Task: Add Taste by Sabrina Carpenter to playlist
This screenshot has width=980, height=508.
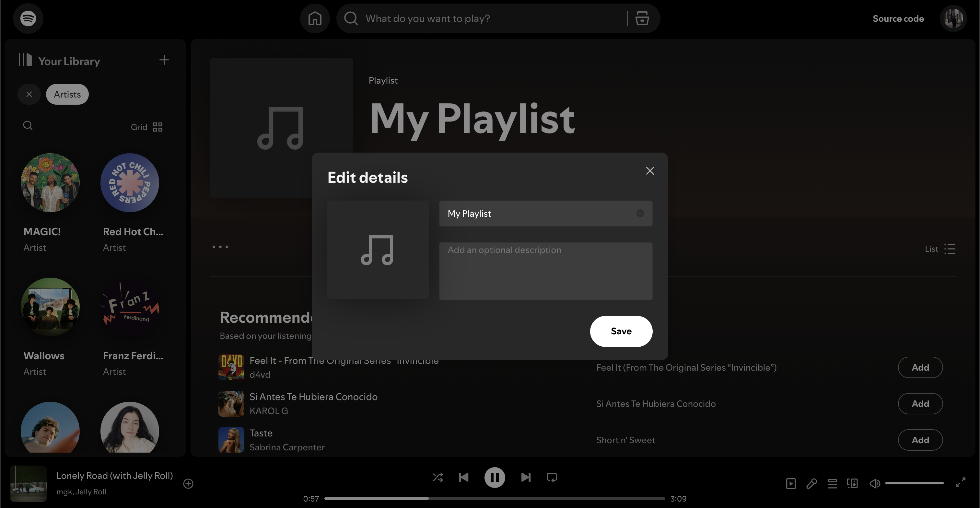Action: (x=920, y=440)
